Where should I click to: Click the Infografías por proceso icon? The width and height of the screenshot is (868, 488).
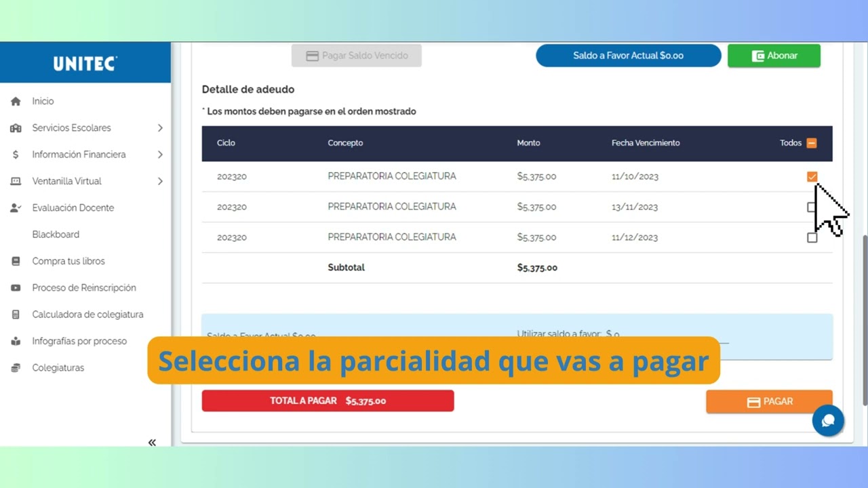(16, 341)
